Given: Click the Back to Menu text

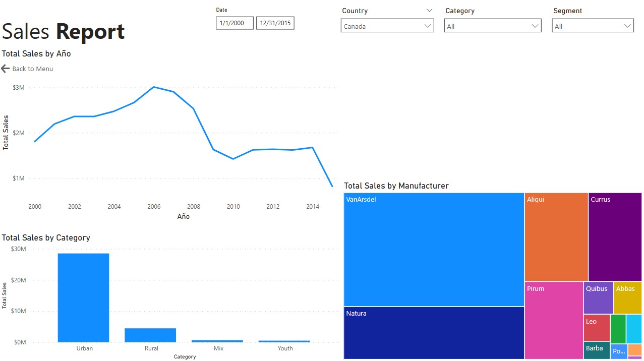Looking at the screenshot, I should pyautogui.click(x=32, y=69).
